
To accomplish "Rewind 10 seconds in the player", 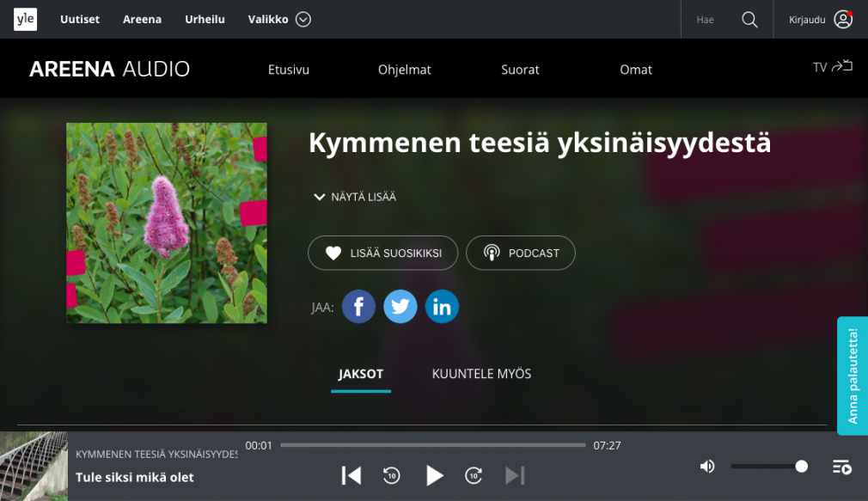I will 392,475.
